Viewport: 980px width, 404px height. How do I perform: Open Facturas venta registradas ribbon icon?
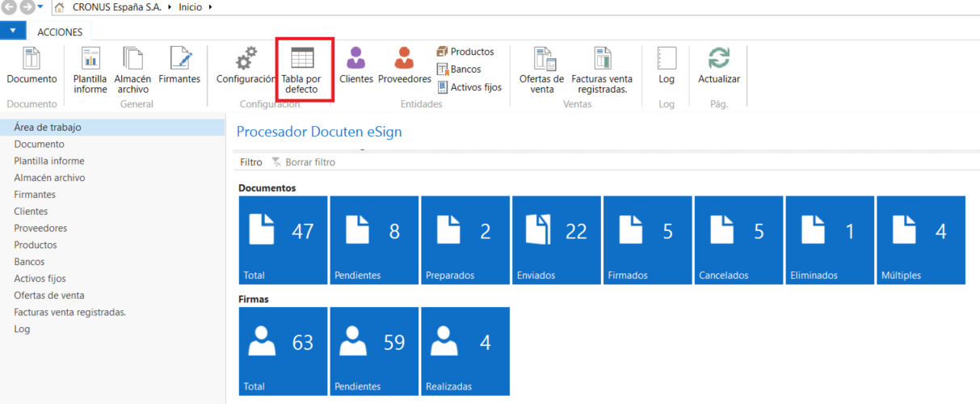coord(602,69)
